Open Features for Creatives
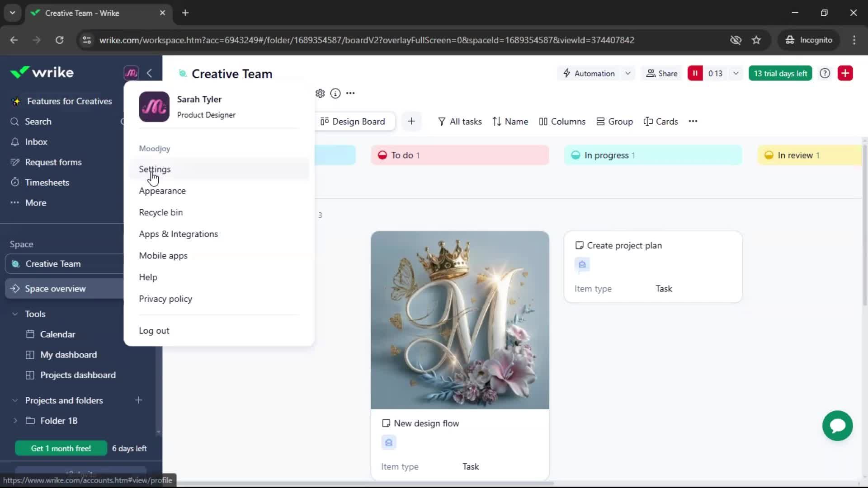This screenshot has height=488, width=868. 69,101
